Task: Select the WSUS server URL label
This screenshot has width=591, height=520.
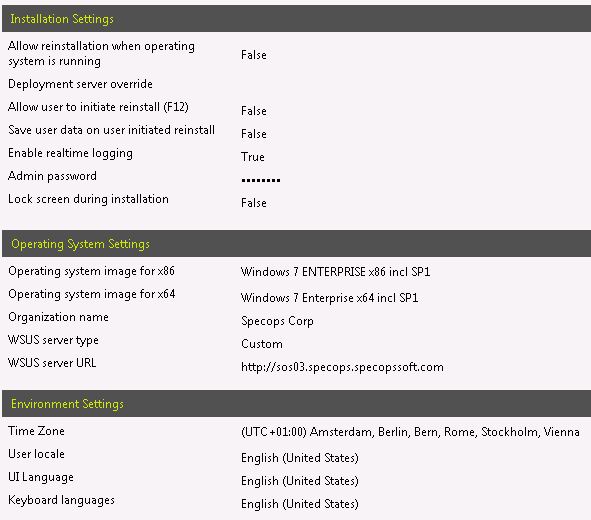Action: pyautogui.click(x=52, y=363)
